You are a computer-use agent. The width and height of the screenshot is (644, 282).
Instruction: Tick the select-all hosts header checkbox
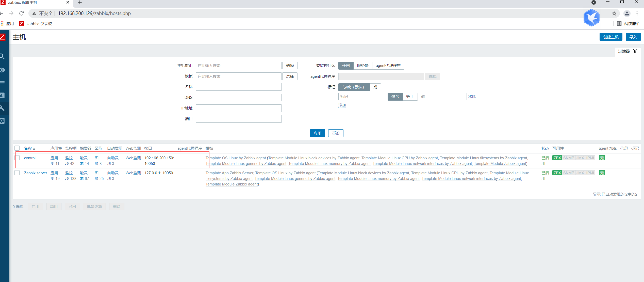[x=17, y=148]
